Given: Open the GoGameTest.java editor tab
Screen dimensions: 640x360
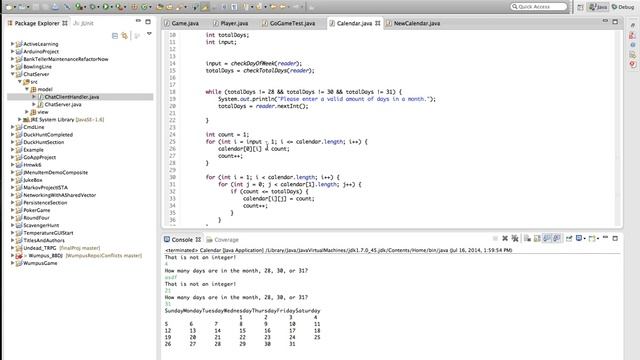Looking at the screenshot, I should [x=289, y=23].
